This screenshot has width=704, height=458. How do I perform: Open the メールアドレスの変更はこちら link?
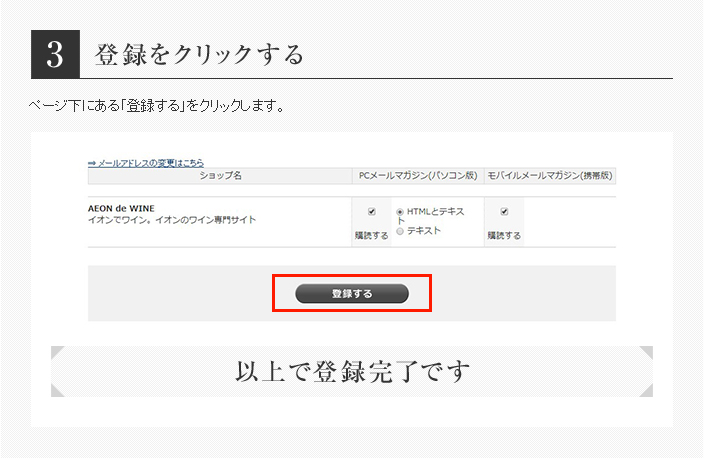[146, 163]
